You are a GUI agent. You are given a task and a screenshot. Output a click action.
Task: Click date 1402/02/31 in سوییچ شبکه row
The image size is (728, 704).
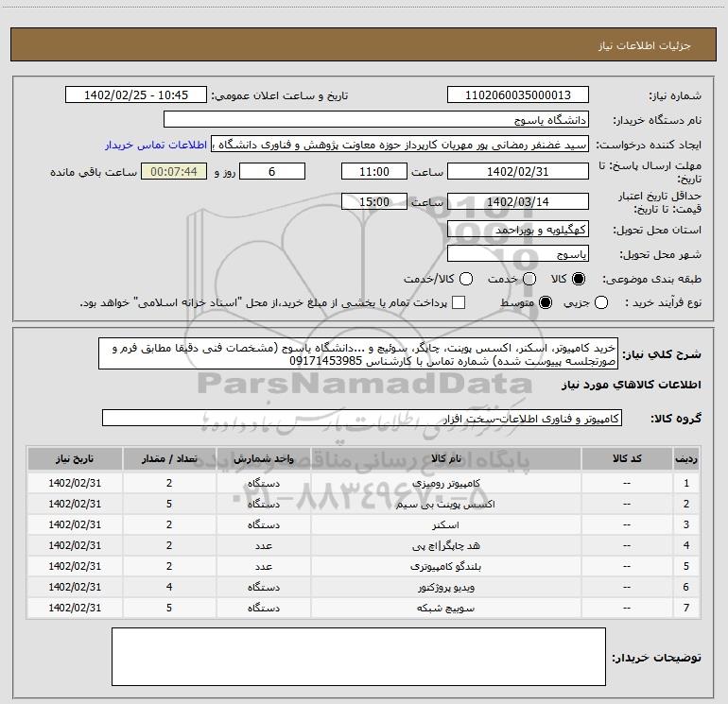point(75,608)
